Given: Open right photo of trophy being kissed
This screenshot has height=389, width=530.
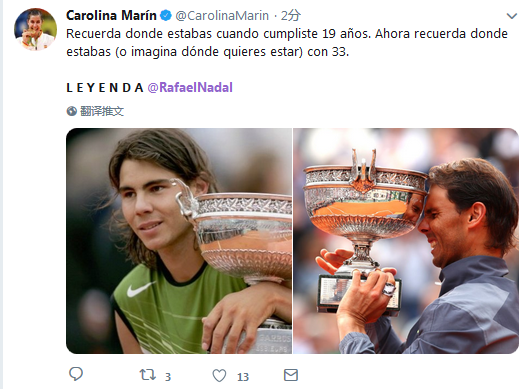Looking at the screenshot, I should (x=406, y=241).
